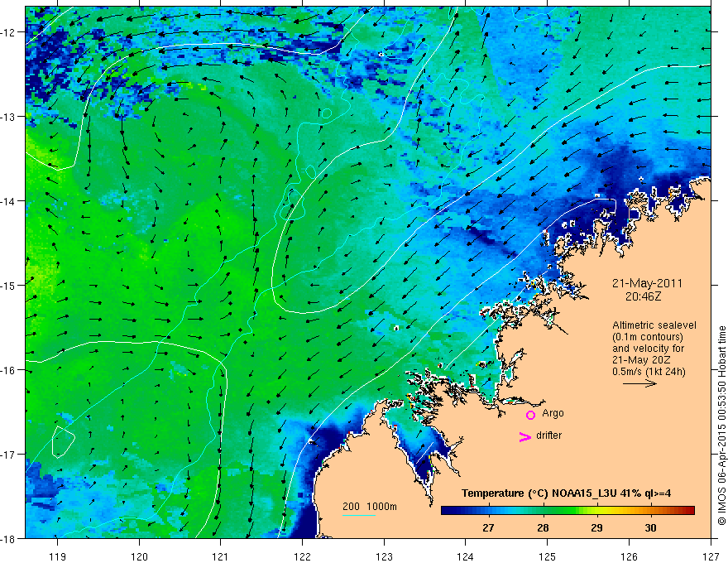This screenshot has height=563, width=728.
Task: Click the '200 1000m' depth contour label
Action: tap(370, 507)
